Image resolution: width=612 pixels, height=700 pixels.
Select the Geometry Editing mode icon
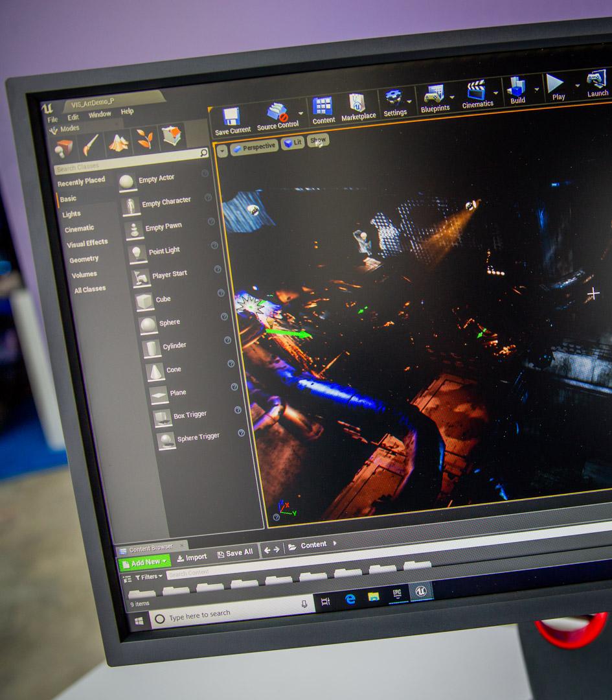[x=172, y=136]
